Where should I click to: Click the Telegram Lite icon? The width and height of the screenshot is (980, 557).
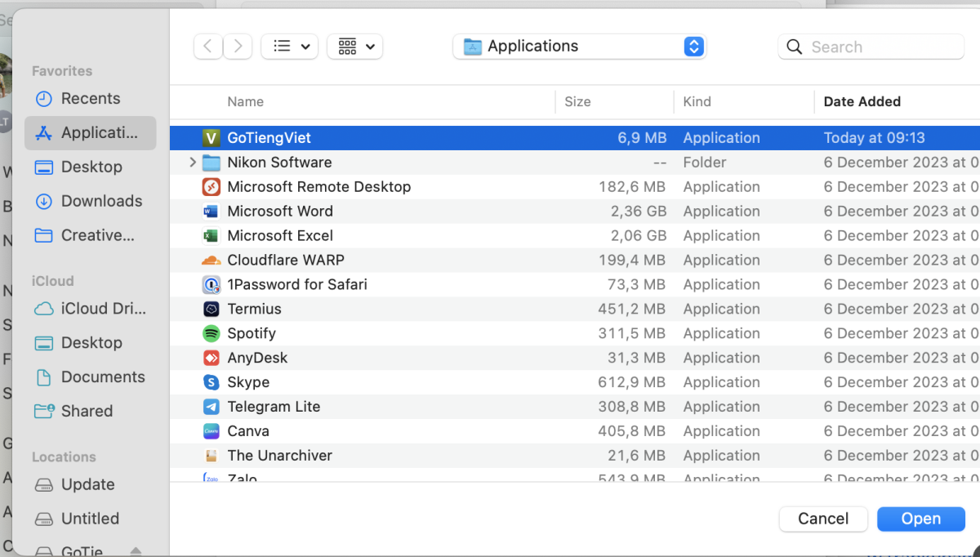(x=212, y=407)
